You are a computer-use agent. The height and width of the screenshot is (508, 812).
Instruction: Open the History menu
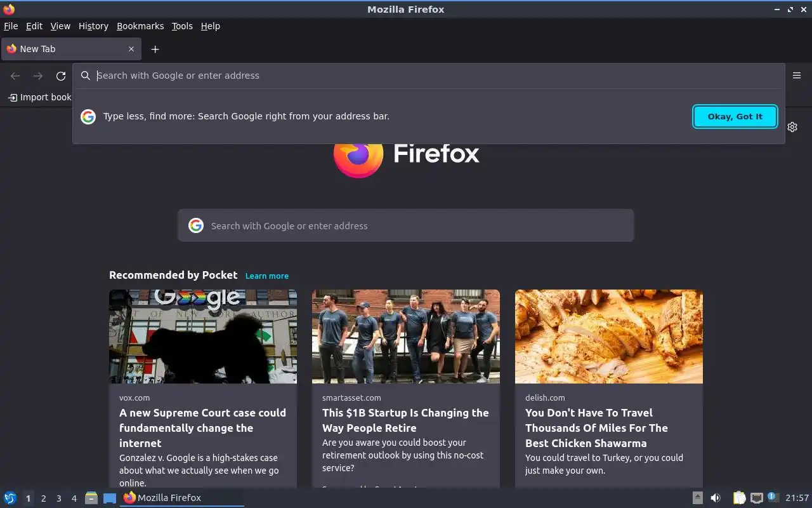tap(93, 26)
